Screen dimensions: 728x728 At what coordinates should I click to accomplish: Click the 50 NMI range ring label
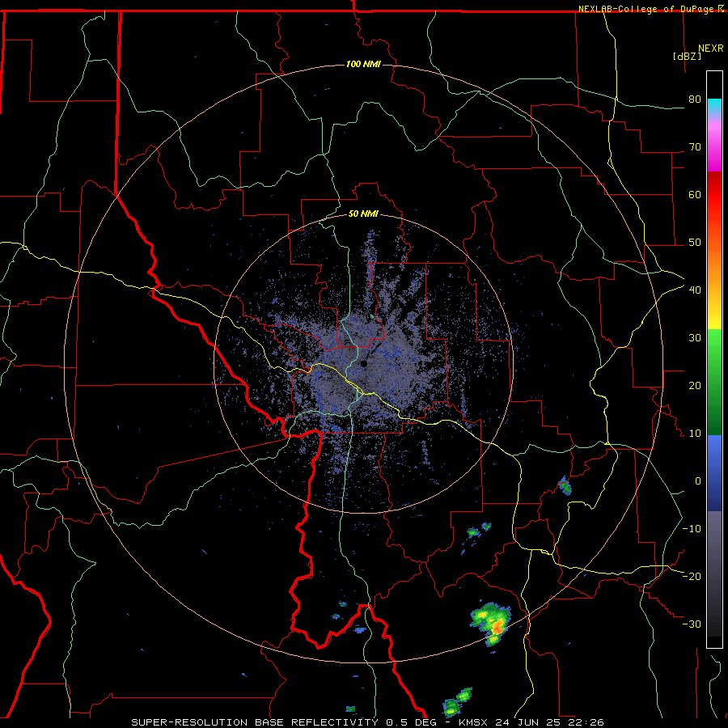click(363, 214)
